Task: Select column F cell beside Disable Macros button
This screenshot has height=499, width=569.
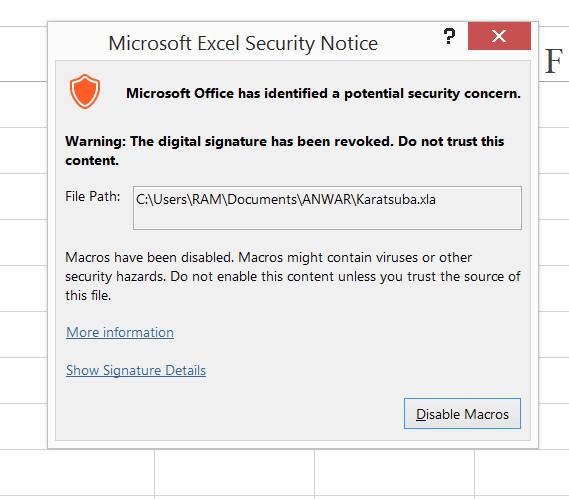Action: (x=554, y=426)
